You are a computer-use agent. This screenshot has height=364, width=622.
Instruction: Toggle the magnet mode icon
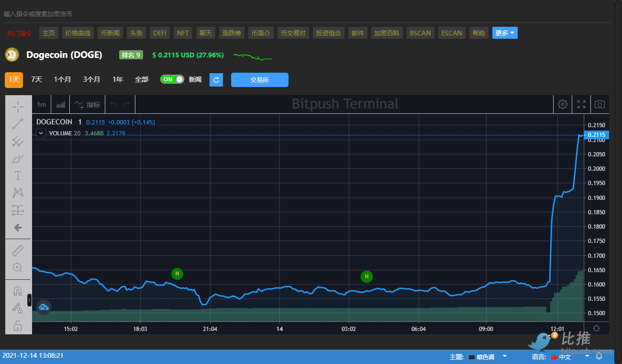18,291
